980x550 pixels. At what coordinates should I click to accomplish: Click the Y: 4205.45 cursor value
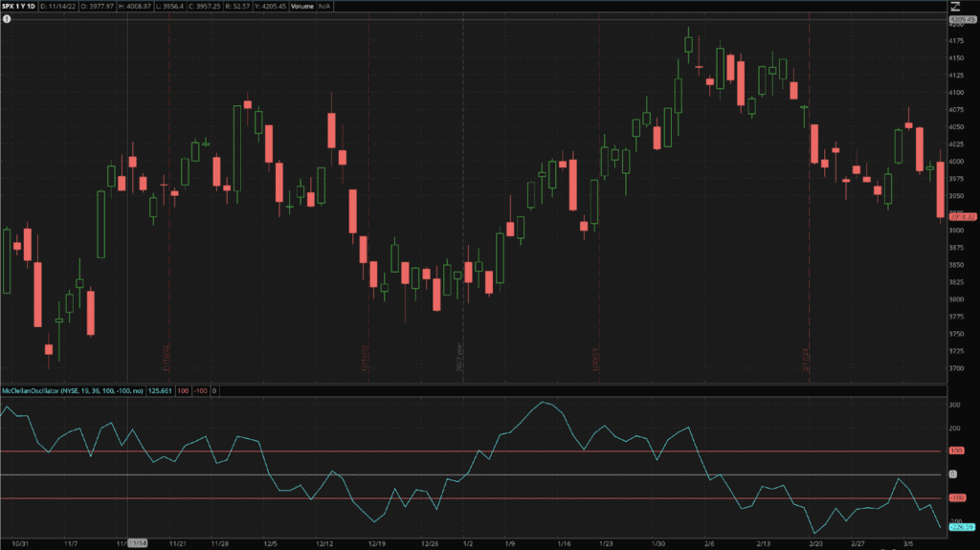tap(271, 7)
